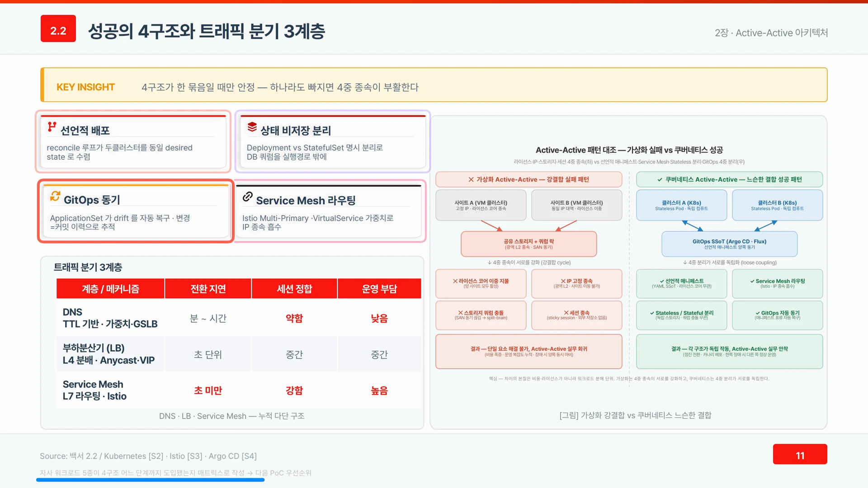Image resolution: width=868 pixels, height=488 pixels.
Task: Click the 공유 스토리지 + 쿼럼 락 box
Action: (x=528, y=244)
